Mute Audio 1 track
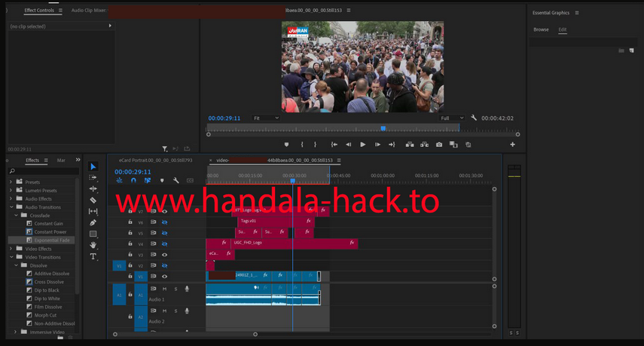Image resolution: width=644 pixels, height=346 pixels. click(164, 289)
